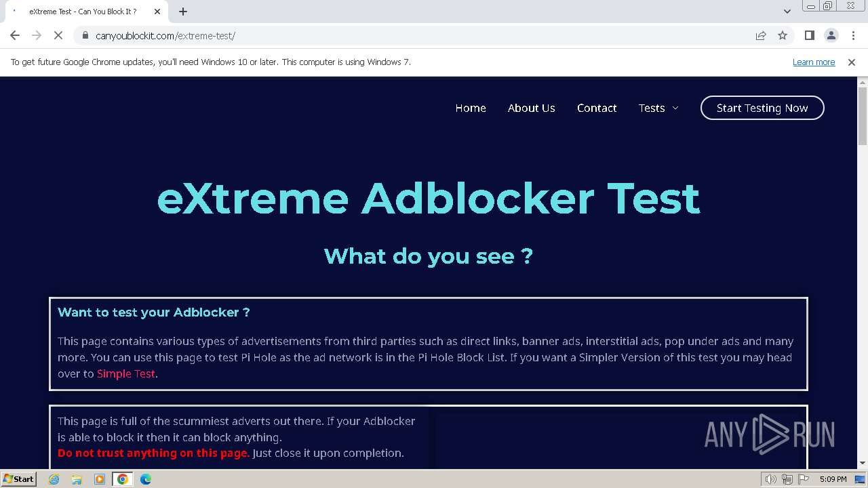Screen dimensions: 868x488
Task: Follow the Simple Test link
Action: tap(126, 373)
